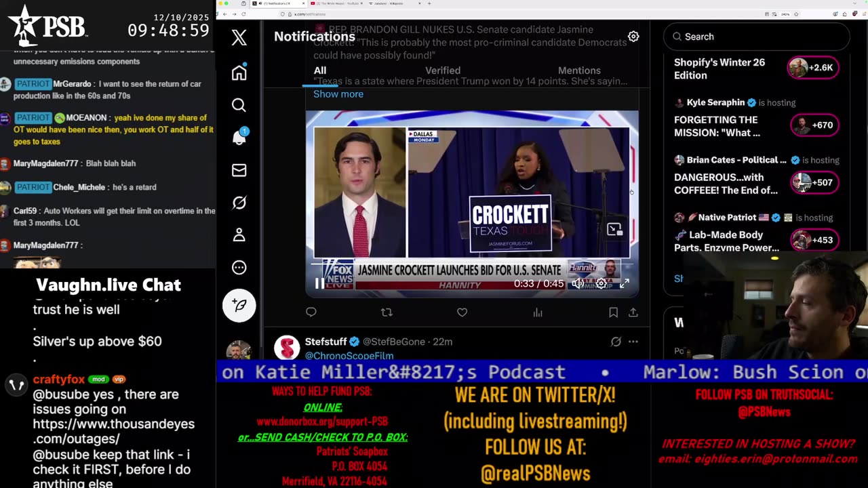Expand the video to full screen
Viewport: 868px width, 488px height.
point(625,284)
